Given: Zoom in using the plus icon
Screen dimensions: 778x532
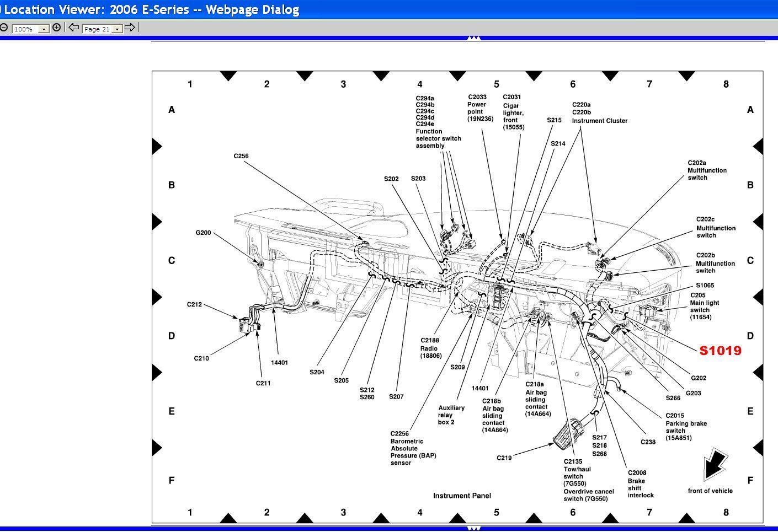Looking at the screenshot, I should click(56, 26).
